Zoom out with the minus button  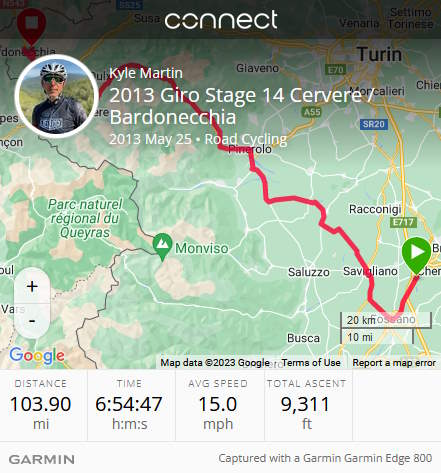32,321
